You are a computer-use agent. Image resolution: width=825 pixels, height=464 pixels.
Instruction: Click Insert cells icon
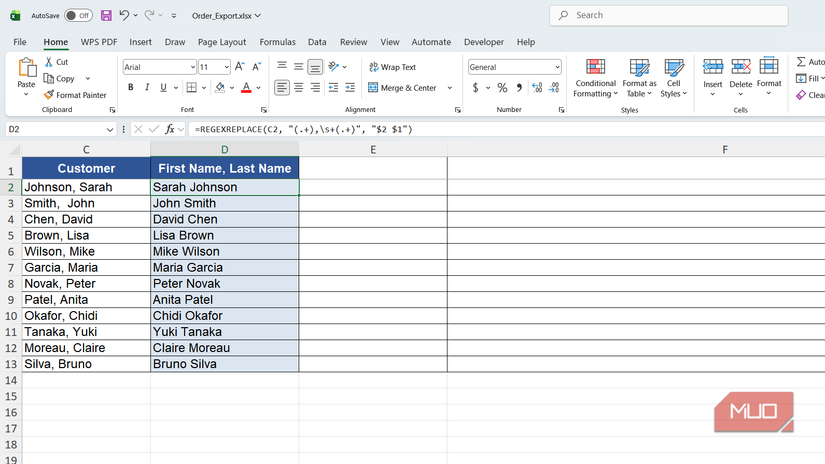click(x=713, y=67)
